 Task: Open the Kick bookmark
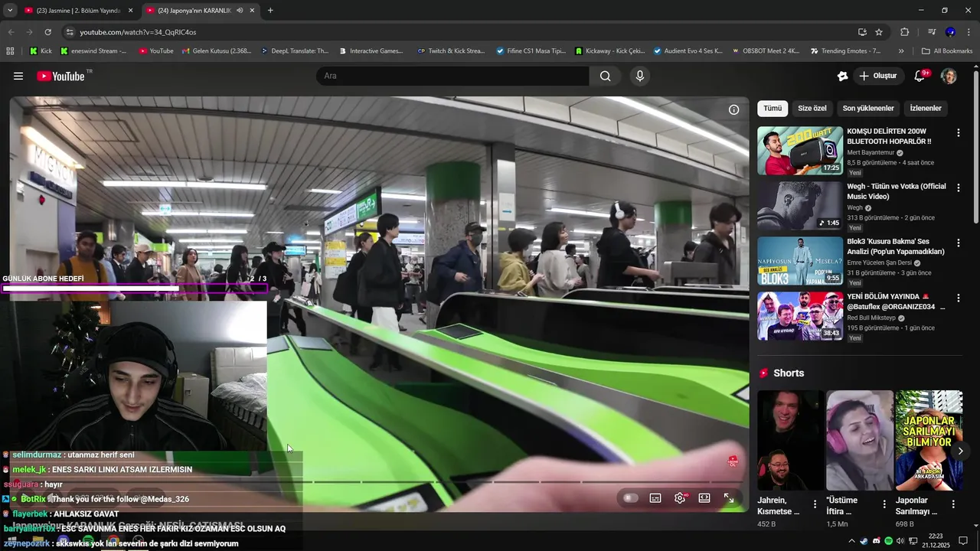pos(41,51)
